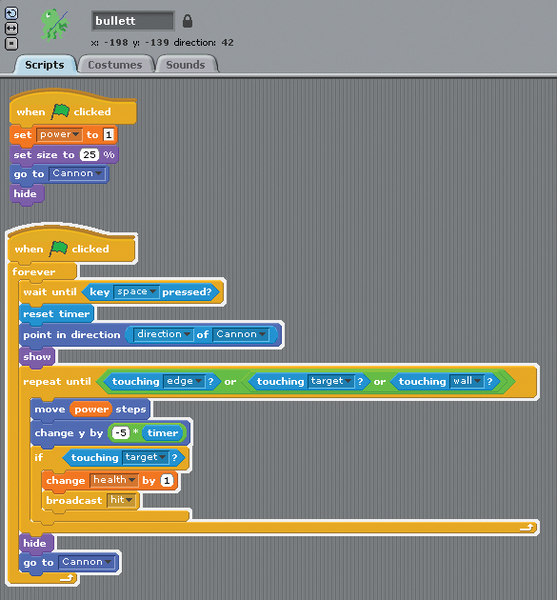Image resolution: width=557 pixels, height=600 pixels.
Task: Select the left-right flip rotation style button
Action: point(11,29)
